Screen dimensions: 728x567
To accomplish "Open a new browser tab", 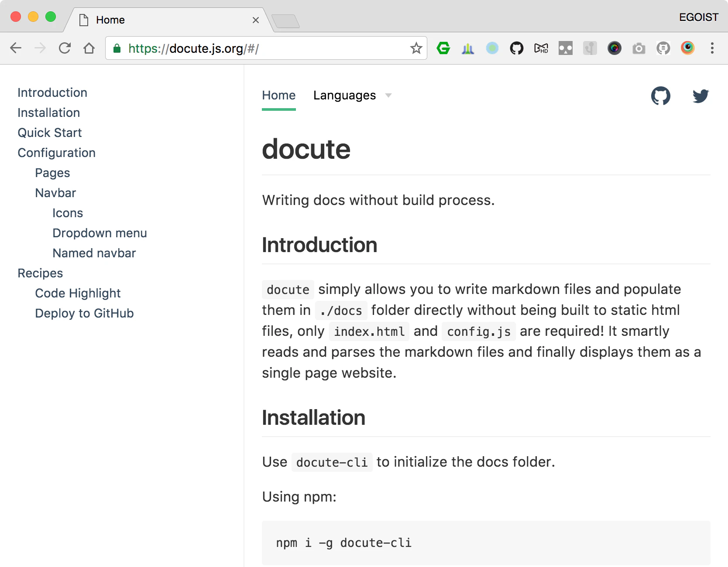I will point(285,21).
